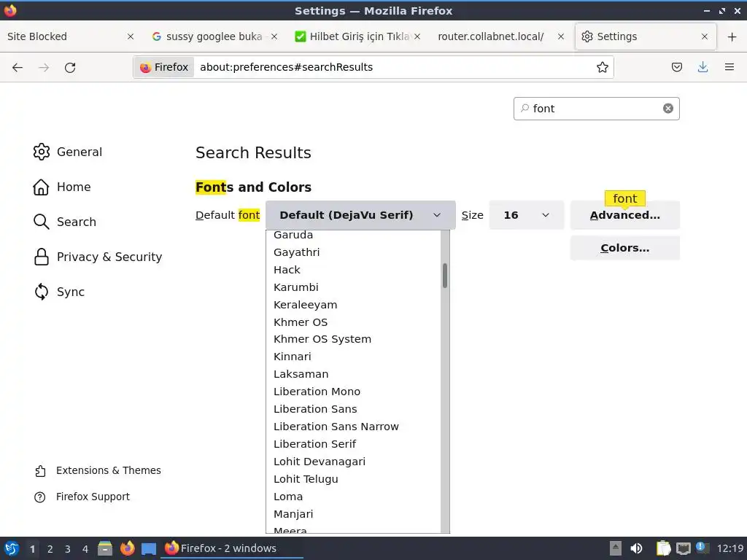Switch to the router.collabnet.local tab
747x560 pixels.
tap(501, 36)
